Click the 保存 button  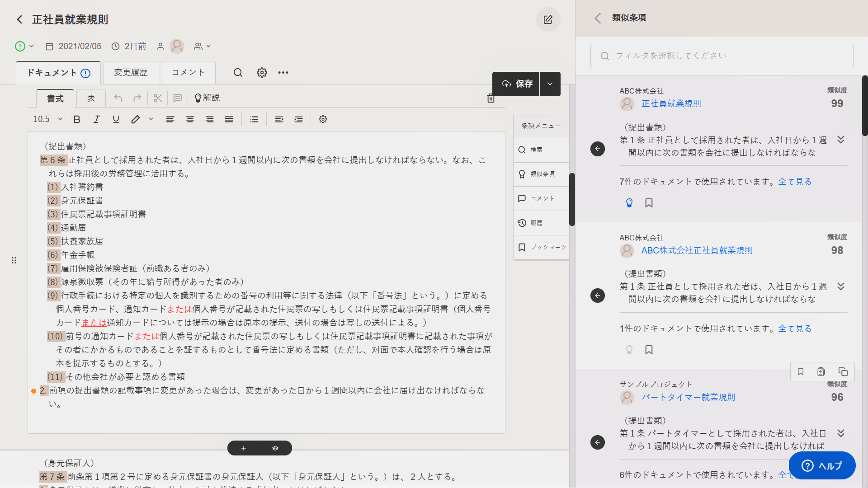tap(516, 84)
